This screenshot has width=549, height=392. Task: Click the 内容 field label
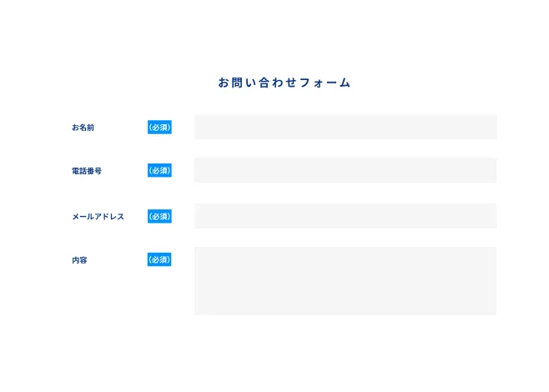tap(79, 260)
